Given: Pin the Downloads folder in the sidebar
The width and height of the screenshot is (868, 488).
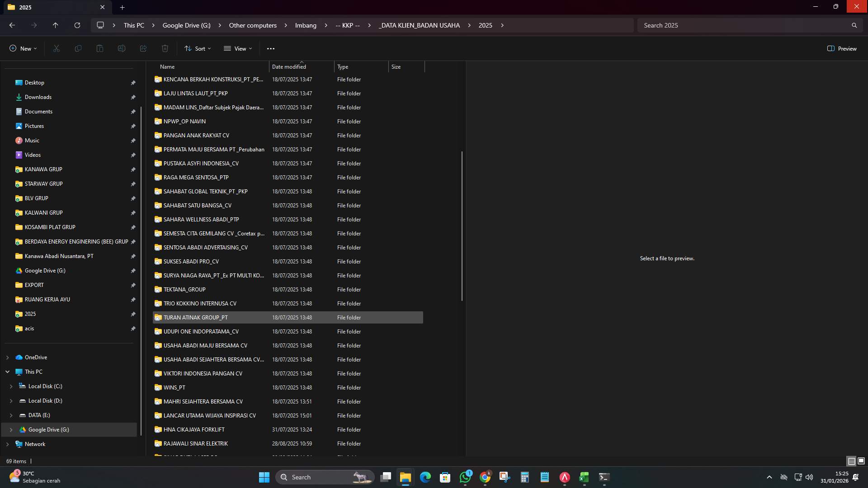Looking at the screenshot, I should (x=133, y=97).
